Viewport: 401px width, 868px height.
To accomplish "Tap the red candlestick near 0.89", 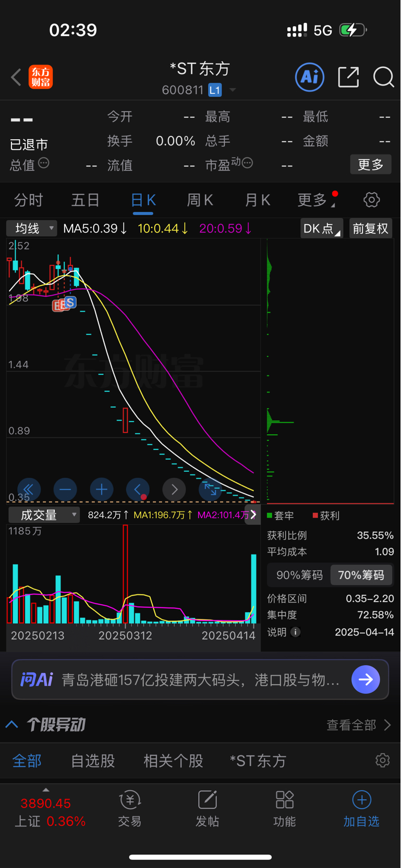I will (x=125, y=420).
